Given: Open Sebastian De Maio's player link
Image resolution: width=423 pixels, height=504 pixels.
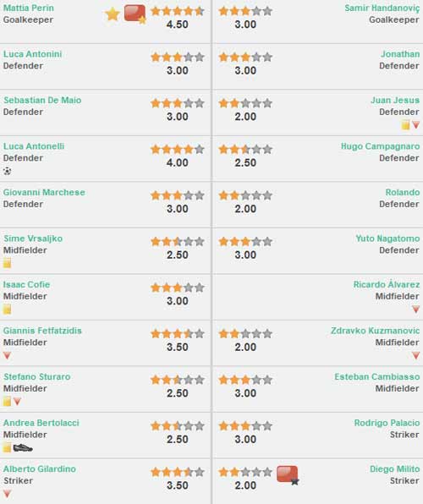Looking at the screenshot, I should 42,101.
